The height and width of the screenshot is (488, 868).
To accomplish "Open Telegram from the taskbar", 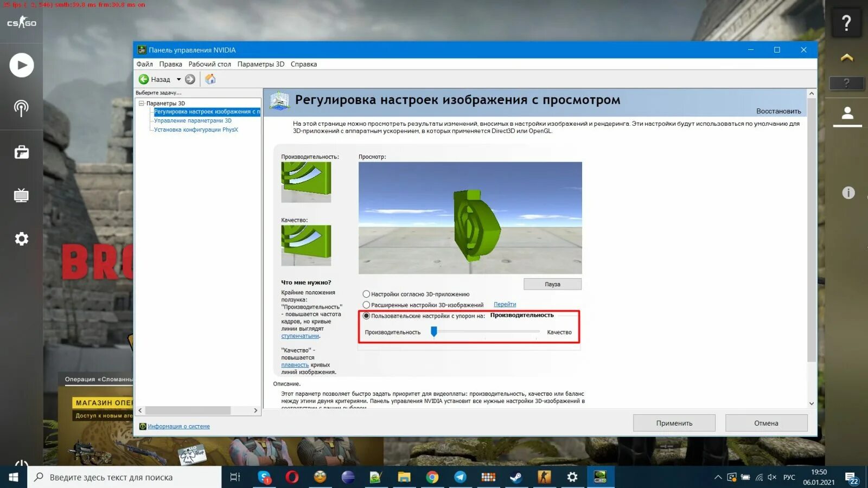I will [x=460, y=477].
